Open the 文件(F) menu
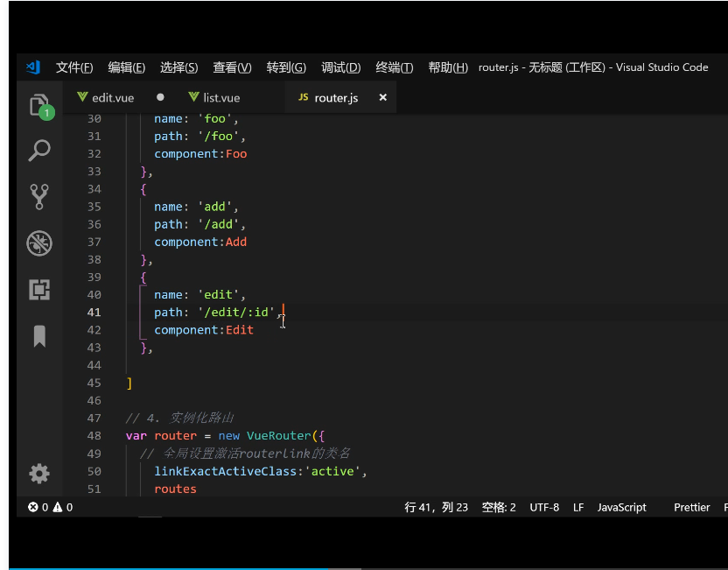Screen dimensions: 728x570 (74, 67)
